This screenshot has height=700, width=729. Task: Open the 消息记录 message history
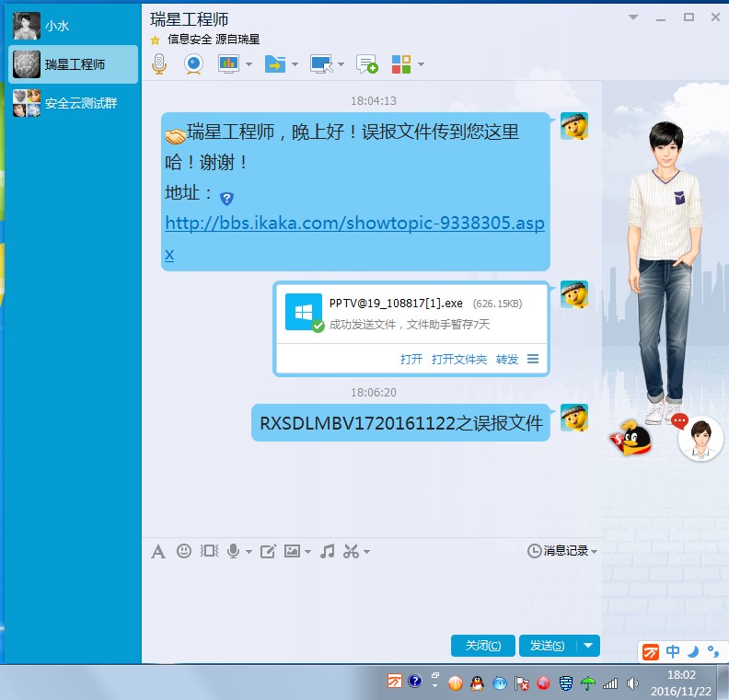click(x=562, y=551)
